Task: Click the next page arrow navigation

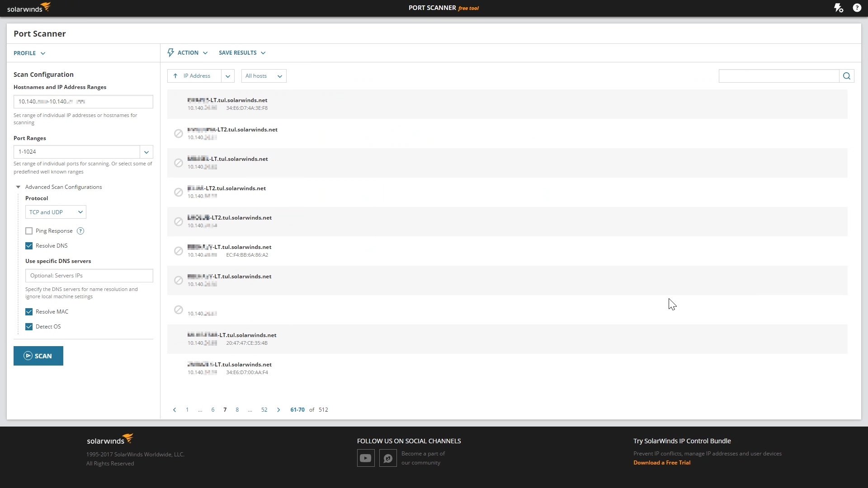Action: pos(278,410)
